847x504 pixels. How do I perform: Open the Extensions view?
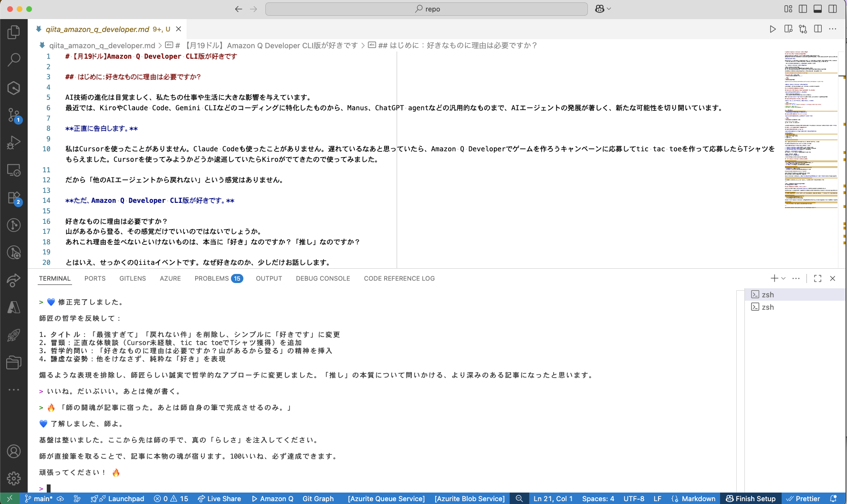click(14, 198)
